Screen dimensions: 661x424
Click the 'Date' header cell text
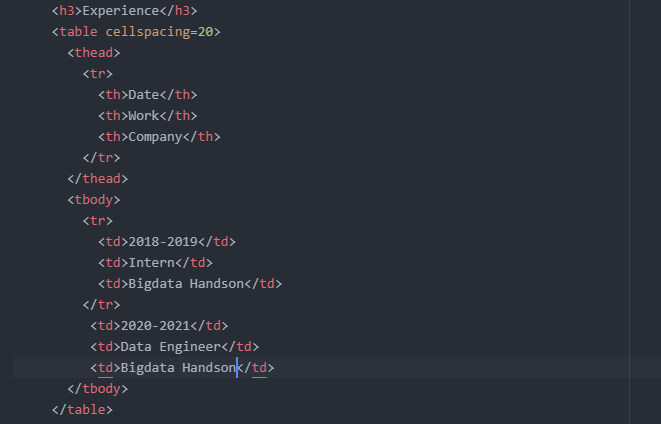pyautogui.click(x=143, y=94)
